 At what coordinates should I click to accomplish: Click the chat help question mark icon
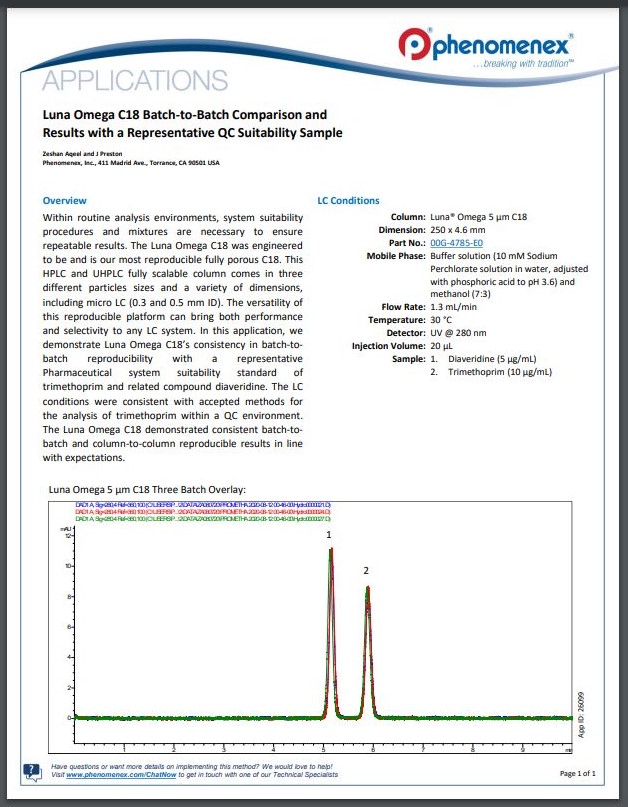(x=32, y=769)
